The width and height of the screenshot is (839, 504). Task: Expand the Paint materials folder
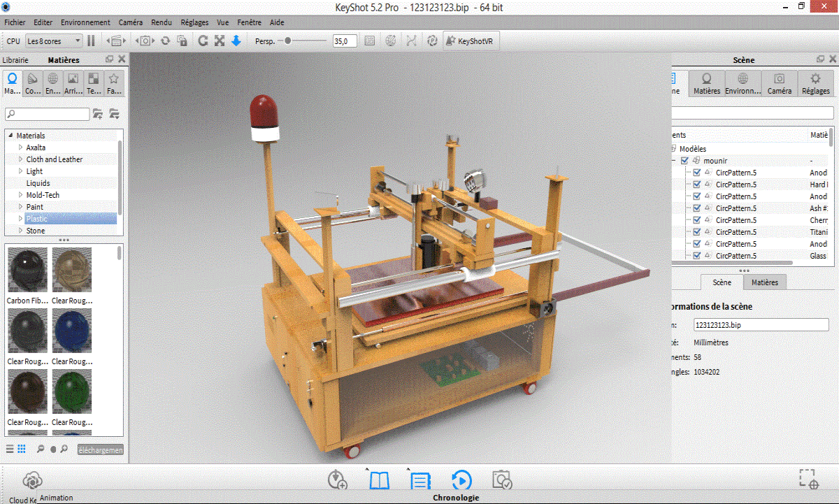(20, 207)
